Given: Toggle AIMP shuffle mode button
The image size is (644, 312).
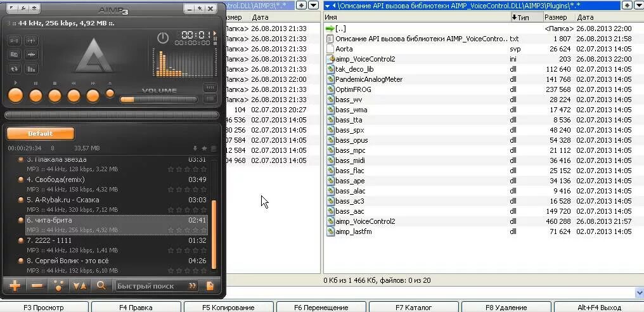Looking at the screenshot, I should [15, 55].
